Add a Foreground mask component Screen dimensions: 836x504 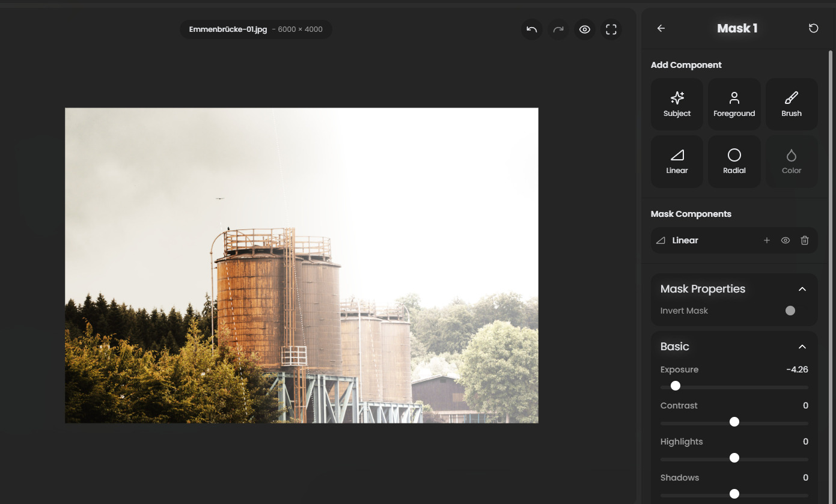(x=734, y=104)
